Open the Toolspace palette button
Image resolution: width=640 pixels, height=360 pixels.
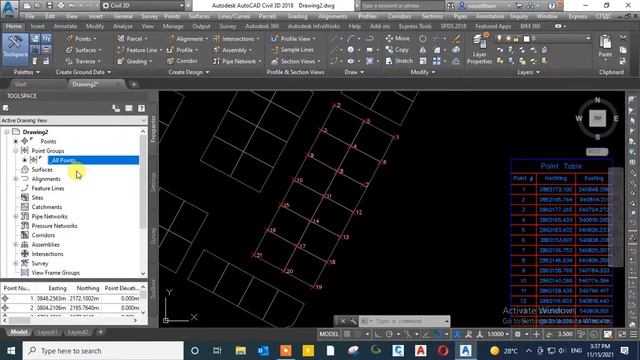(x=15, y=50)
